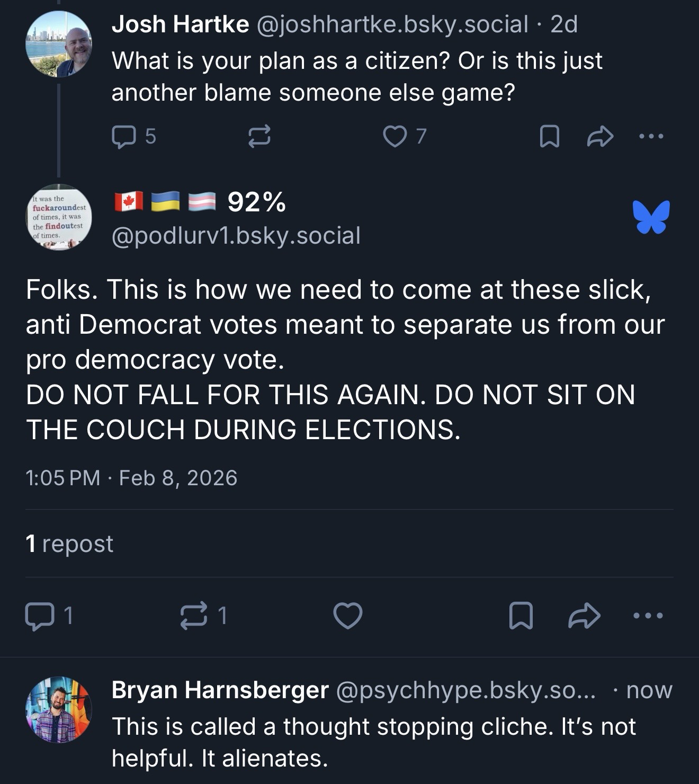
Task: Open more options on Josh Hartke's post
Action: 651,136
